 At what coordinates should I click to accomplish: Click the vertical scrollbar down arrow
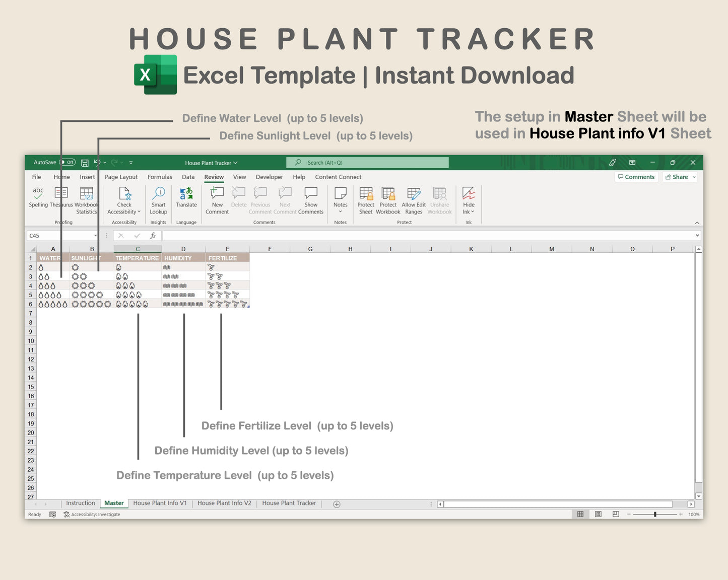(x=699, y=496)
